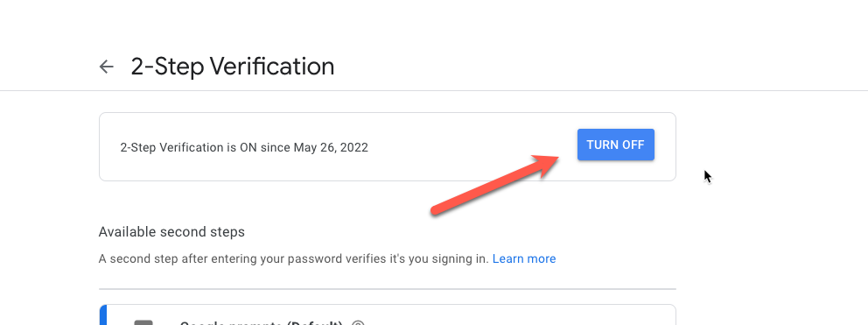The width and height of the screenshot is (868, 325).
Task: Click the blue accent bar on prompts card
Action: coord(102,315)
